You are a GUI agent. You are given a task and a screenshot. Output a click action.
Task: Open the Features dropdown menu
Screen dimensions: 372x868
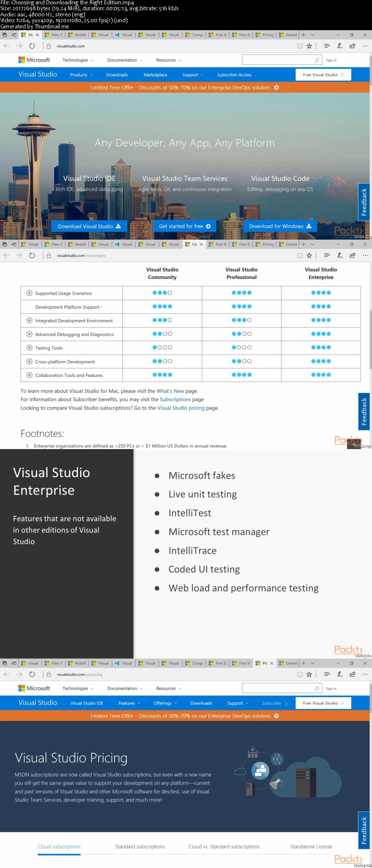pos(129,703)
